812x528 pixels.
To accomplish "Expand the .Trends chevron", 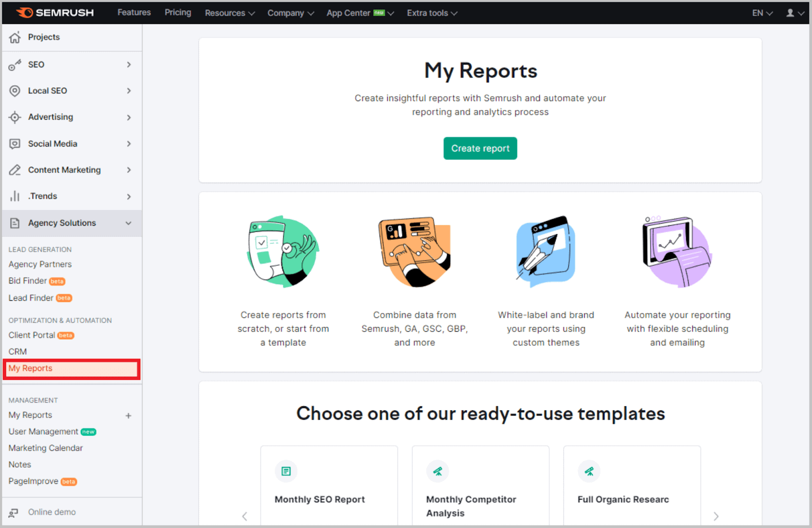I will point(129,196).
